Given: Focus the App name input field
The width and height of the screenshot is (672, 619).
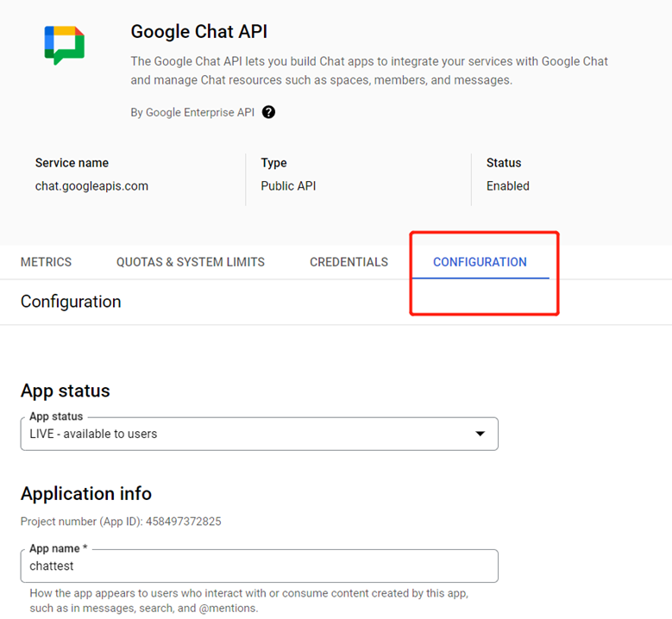Looking at the screenshot, I should click(260, 566).
